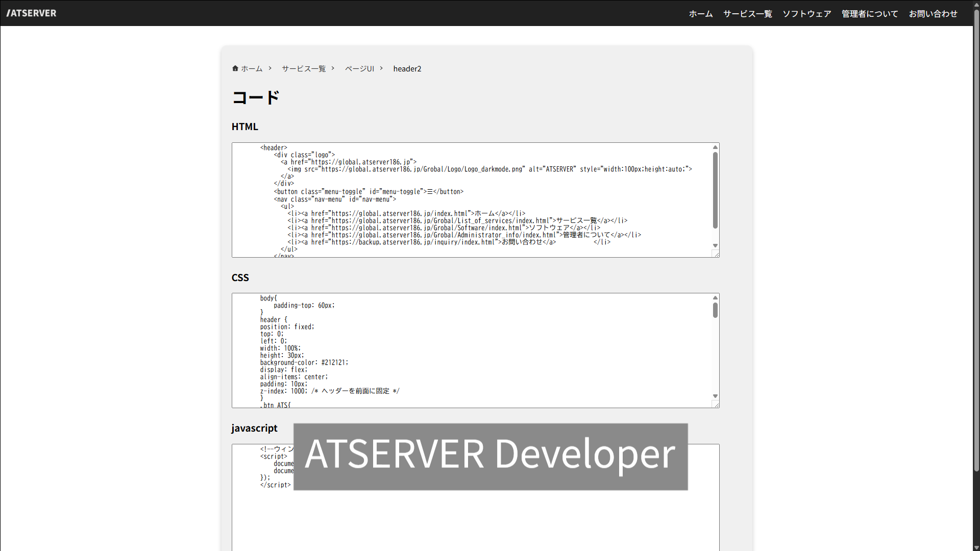Click the menu-toggle button code line
Image resolution: width=980 pixels, height=551 pixels.
369,192
